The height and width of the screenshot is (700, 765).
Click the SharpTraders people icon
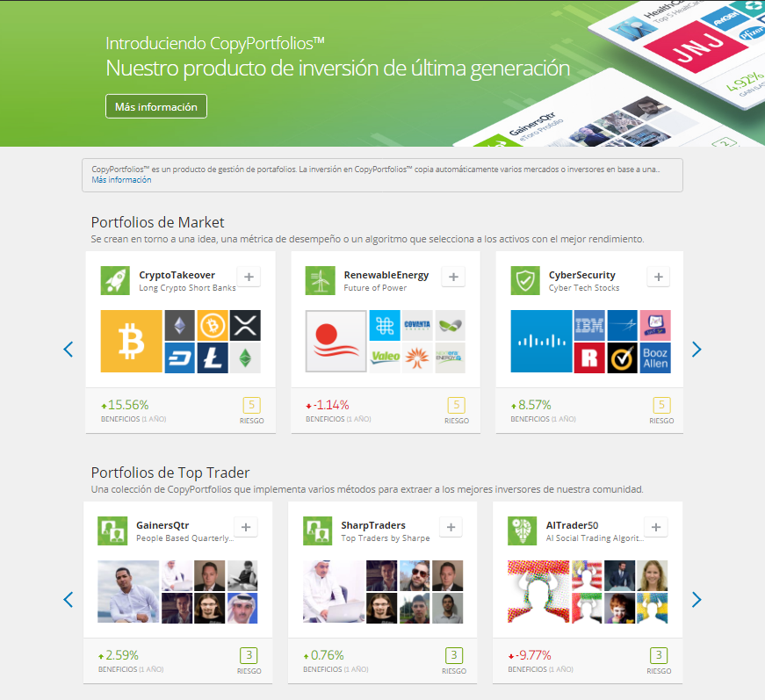click(318, 530)
